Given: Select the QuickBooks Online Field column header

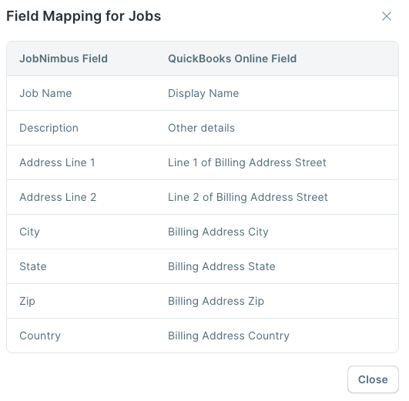Looking at the screenshot, I should coord(232,59).
